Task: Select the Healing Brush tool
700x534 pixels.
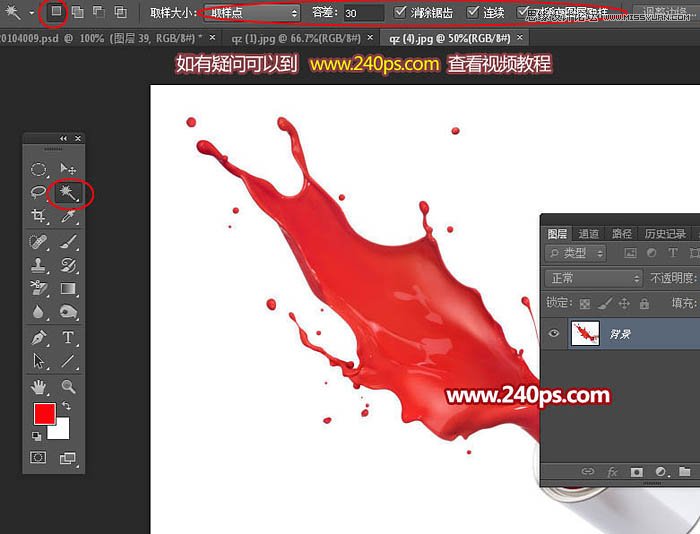Action: tap(38, 242)
